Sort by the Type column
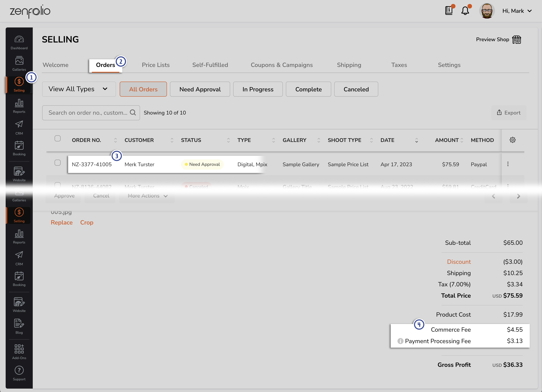This screenshot has height=392, width=542. pos(274,140)
